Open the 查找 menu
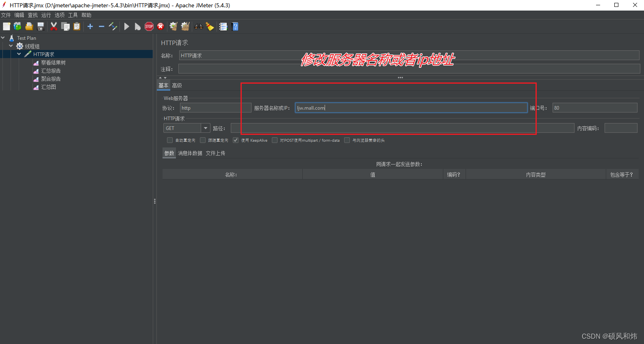Image resolution: width=644 pixels, height=344 pixels. click(x=33, y=15)
